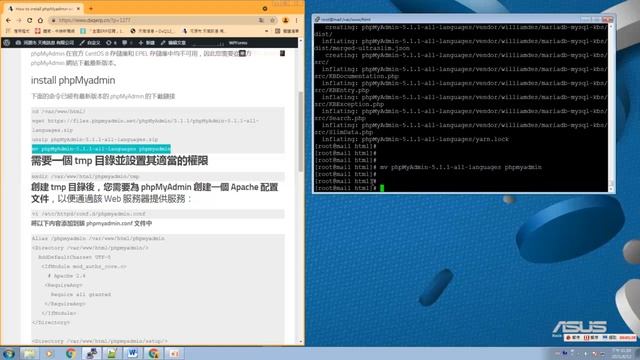Bookmark this page with the star icon
Viewport: 640px width, 360px height.
pos(272,20)
